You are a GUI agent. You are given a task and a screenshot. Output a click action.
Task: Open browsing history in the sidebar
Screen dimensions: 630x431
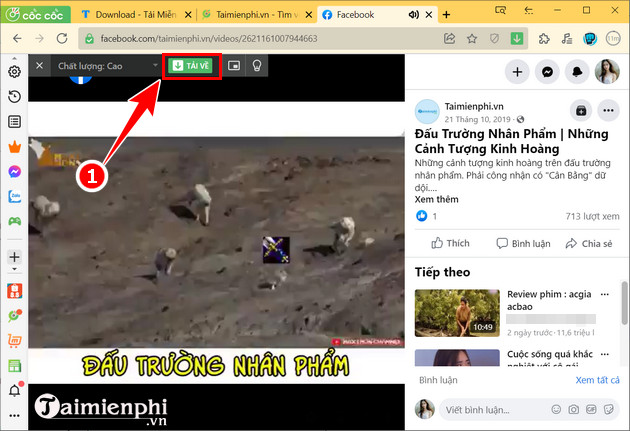pyautogui.click(x=15, y=97)
